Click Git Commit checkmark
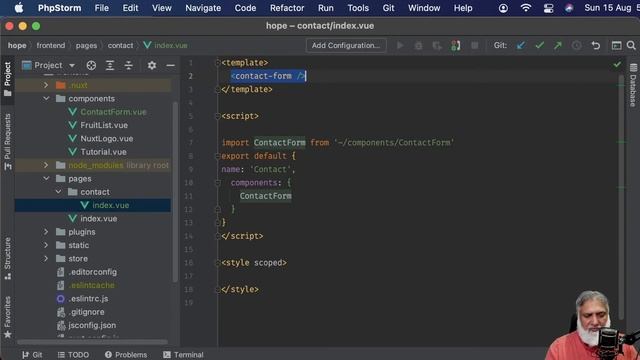This screenshot has width=640, height=360. pyautogui.click(x=540, y=45)
